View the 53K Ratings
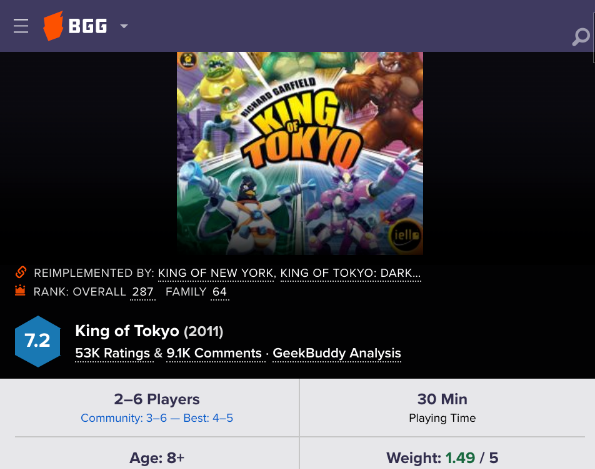Screen dimensions: 595x469 112,353
